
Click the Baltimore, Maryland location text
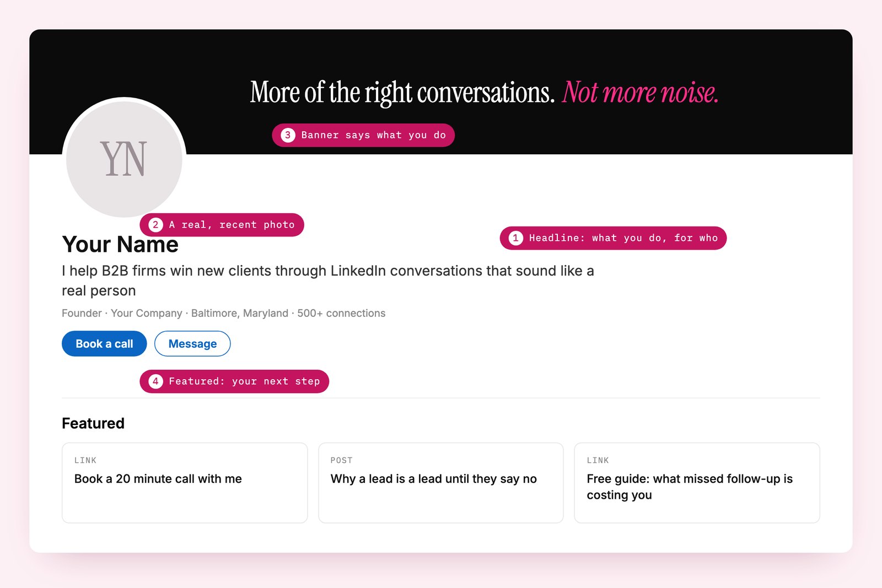click(239, 313)
